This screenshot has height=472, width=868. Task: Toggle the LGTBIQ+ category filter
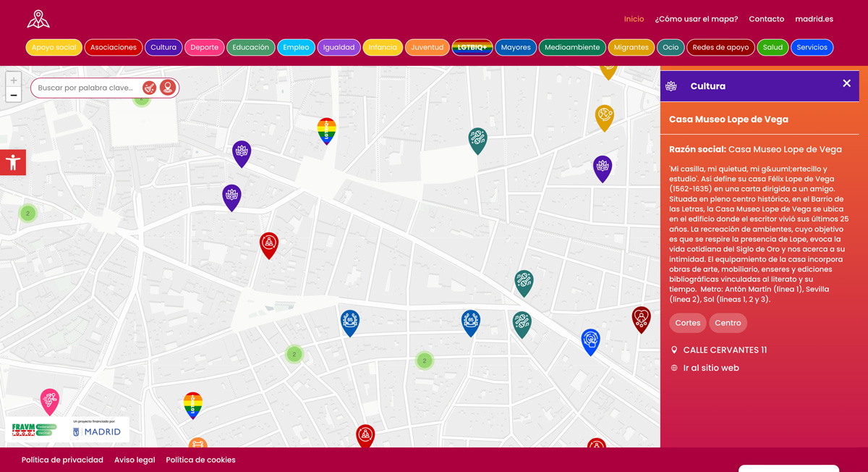coord(472,47)
